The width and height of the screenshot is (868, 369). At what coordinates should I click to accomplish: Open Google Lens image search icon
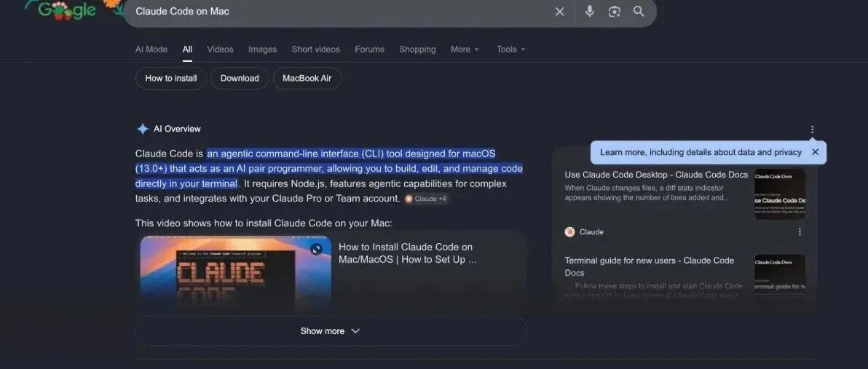tap(615, 12)
